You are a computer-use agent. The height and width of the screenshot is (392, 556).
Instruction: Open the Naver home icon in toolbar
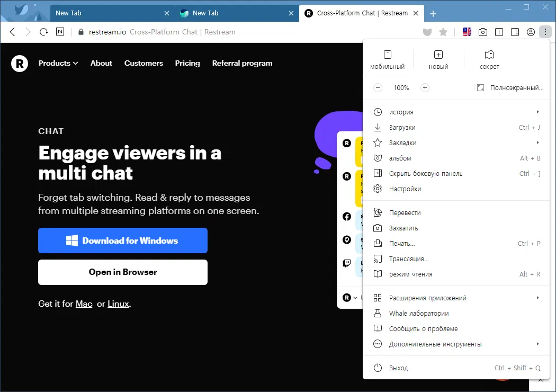tap(60, 32)
